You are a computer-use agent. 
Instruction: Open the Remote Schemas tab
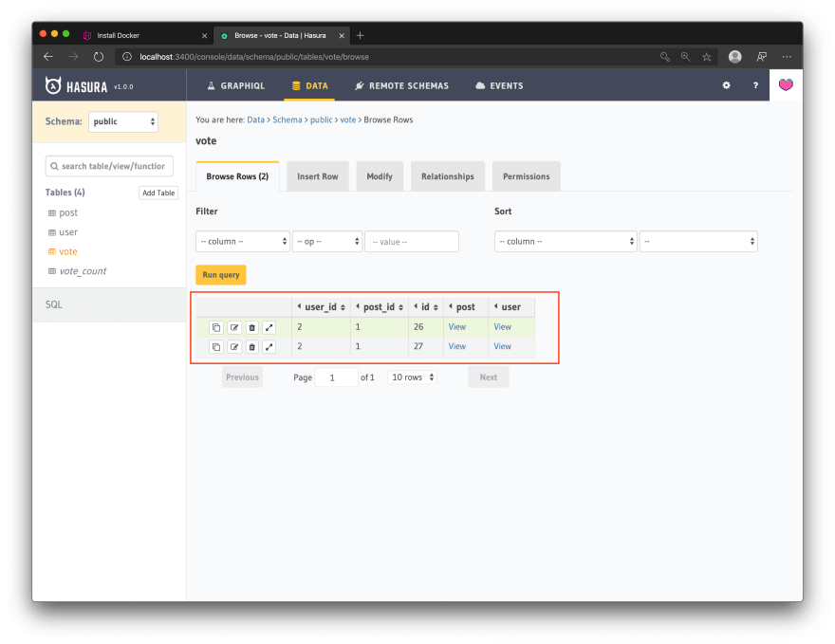pyautogui.click(x=402, y=85)
